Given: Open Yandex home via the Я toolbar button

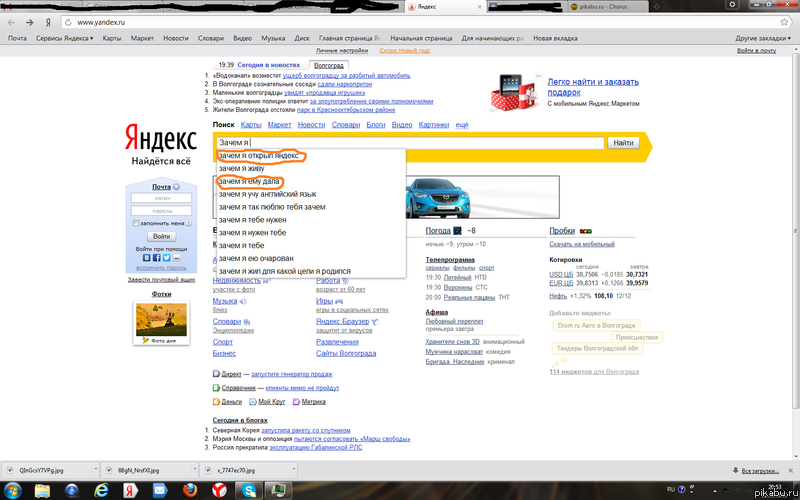Looking at the screenshot, I should point(48,22).
